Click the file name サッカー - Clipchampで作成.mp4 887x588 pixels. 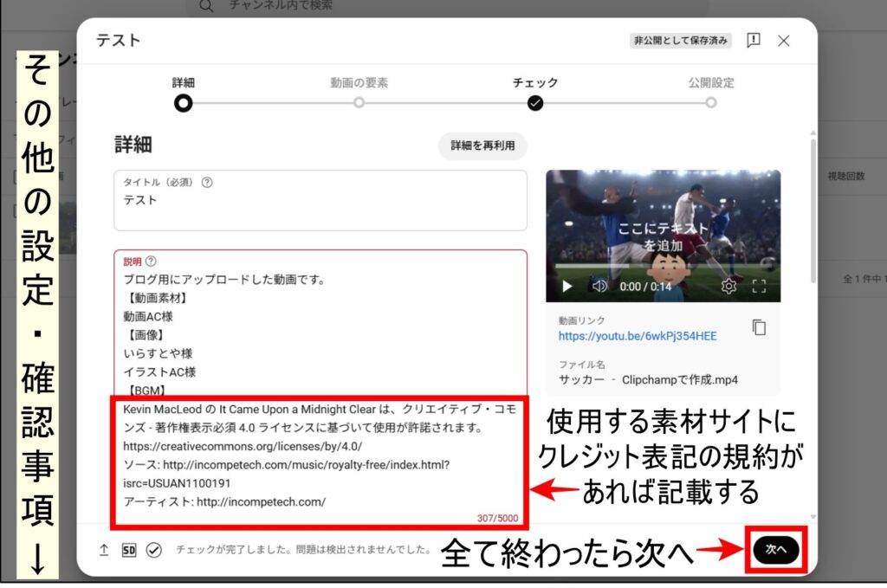tap(648, 380)
